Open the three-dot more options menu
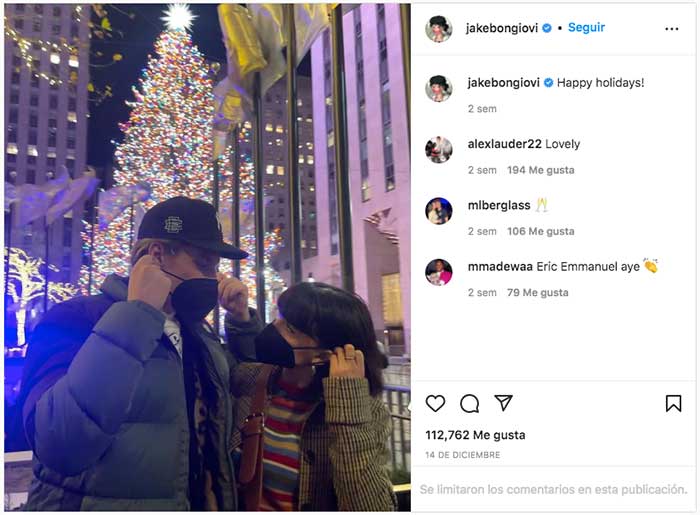This screenshot has width=700, height=515. pos(671,29)
